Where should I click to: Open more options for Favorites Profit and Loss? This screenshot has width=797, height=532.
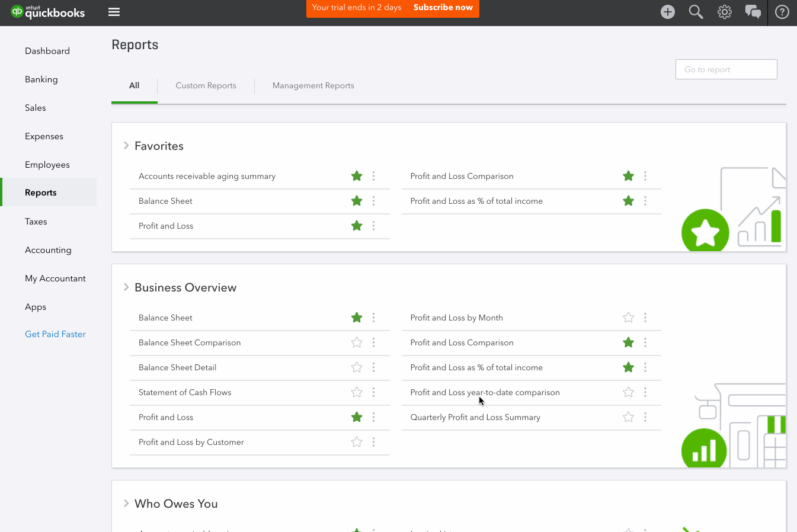pos(373,226)
